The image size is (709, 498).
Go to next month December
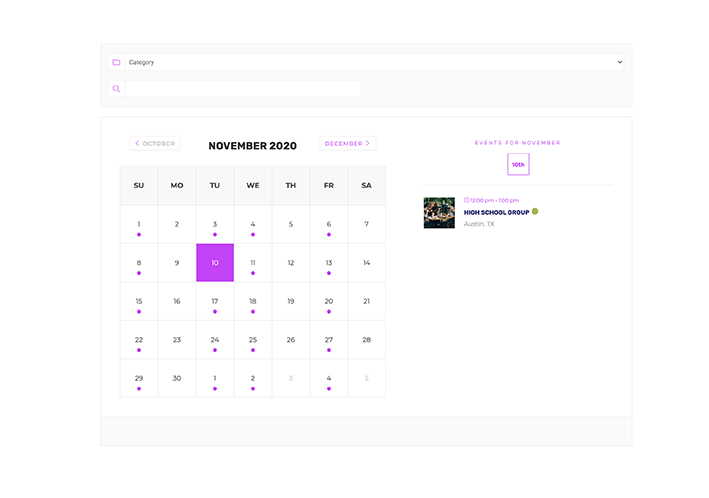[348, 143]
